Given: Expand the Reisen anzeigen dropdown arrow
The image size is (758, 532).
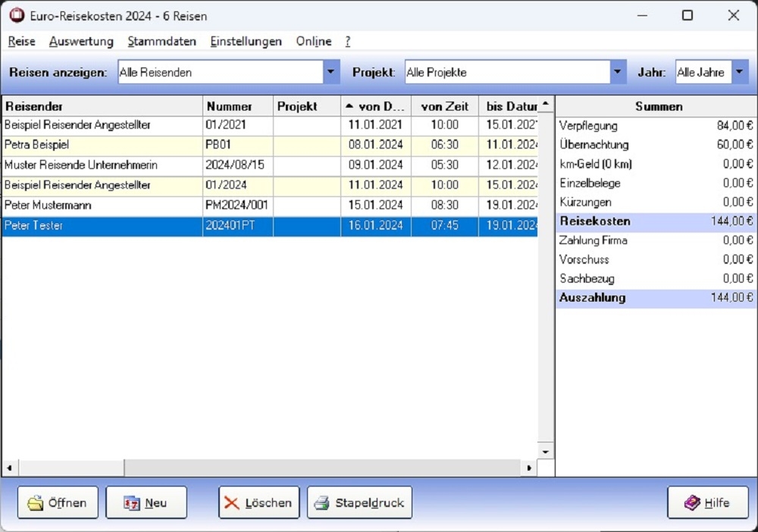Looking at the screenshot, I should click(x=331, y=72).
